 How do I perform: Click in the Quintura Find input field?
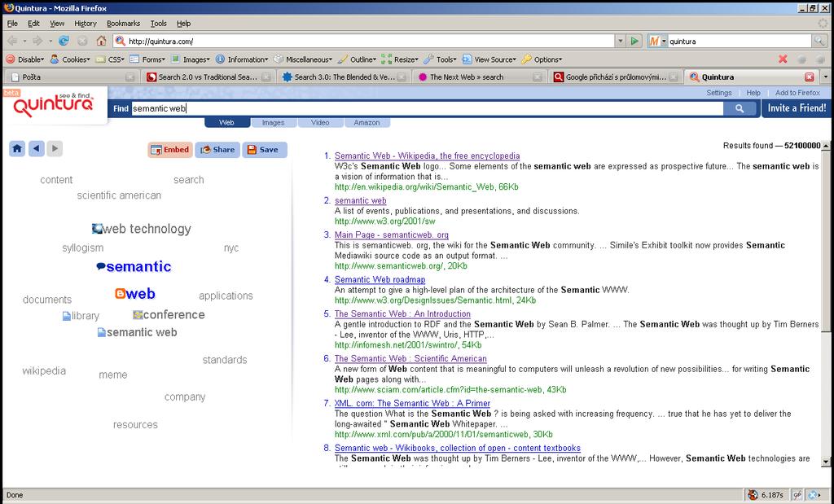[x=427, y=108]
